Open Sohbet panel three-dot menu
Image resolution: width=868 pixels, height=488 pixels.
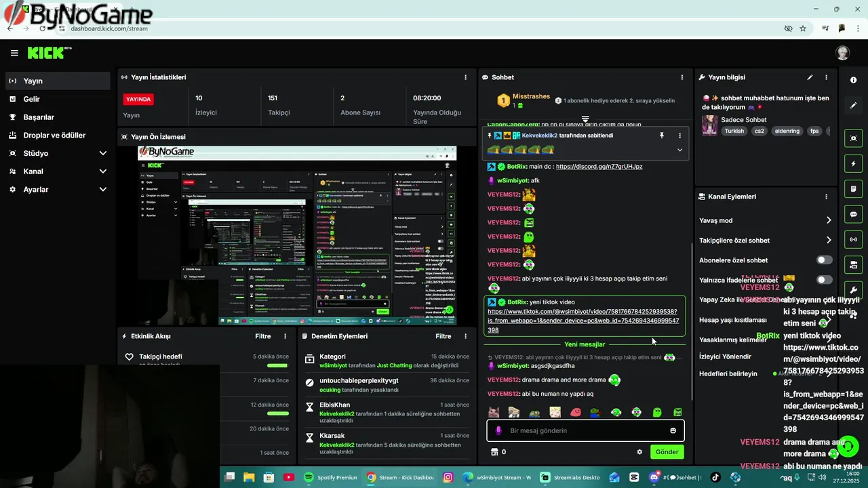682,77
